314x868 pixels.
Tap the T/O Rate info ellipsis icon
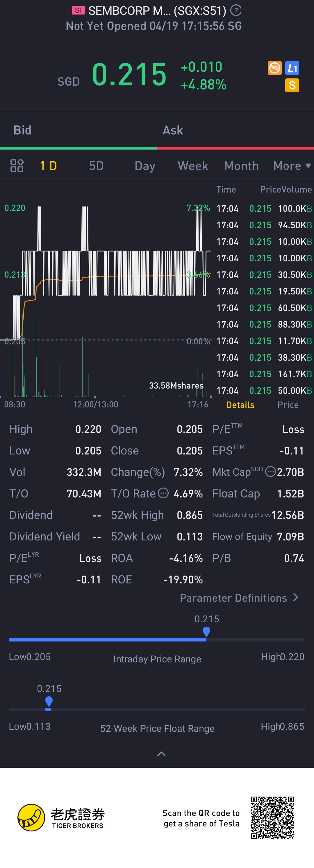pos(163,493)
